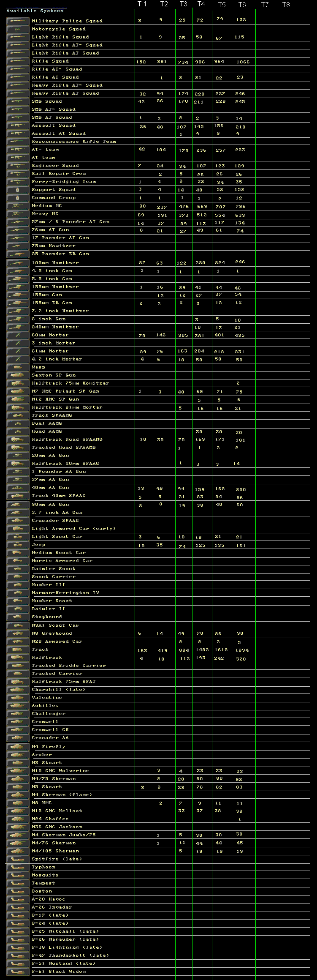Click the Truck T6 value 1894

(242, 650)
